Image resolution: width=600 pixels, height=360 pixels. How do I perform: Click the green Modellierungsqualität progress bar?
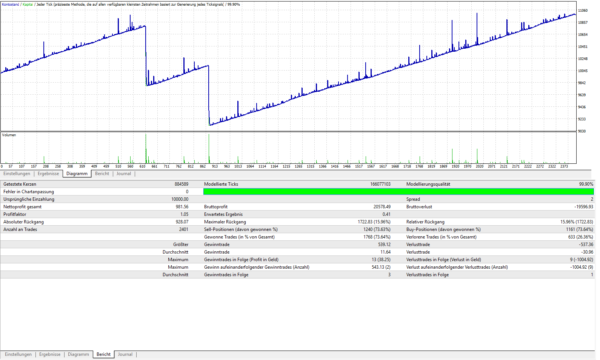[398, 192]
